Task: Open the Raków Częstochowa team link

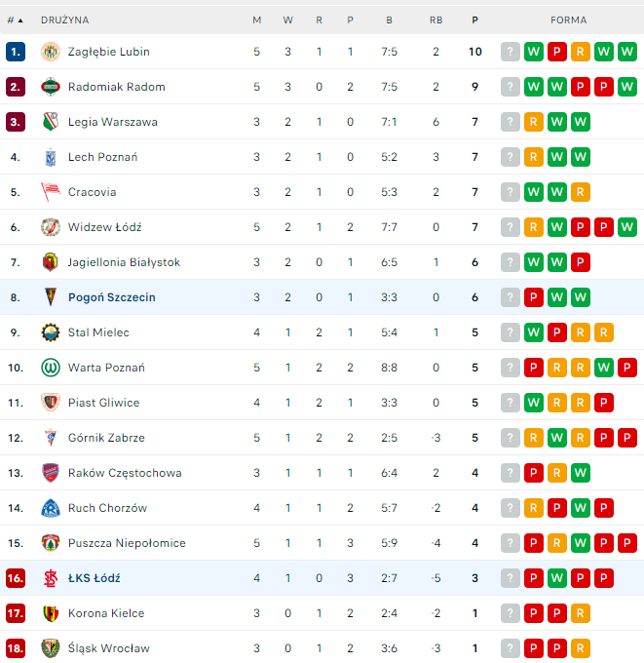Action: point(124,473)
